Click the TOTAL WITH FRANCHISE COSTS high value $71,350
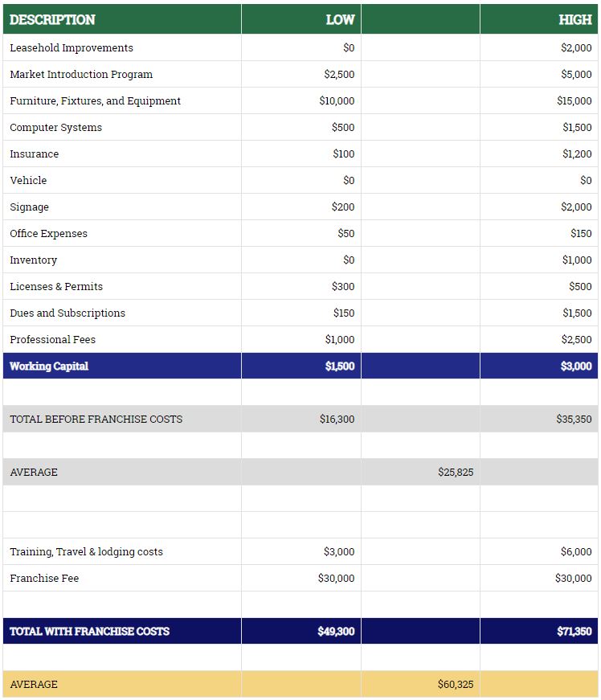This screenshot has height=700, width=601. [x=574, y=632]
